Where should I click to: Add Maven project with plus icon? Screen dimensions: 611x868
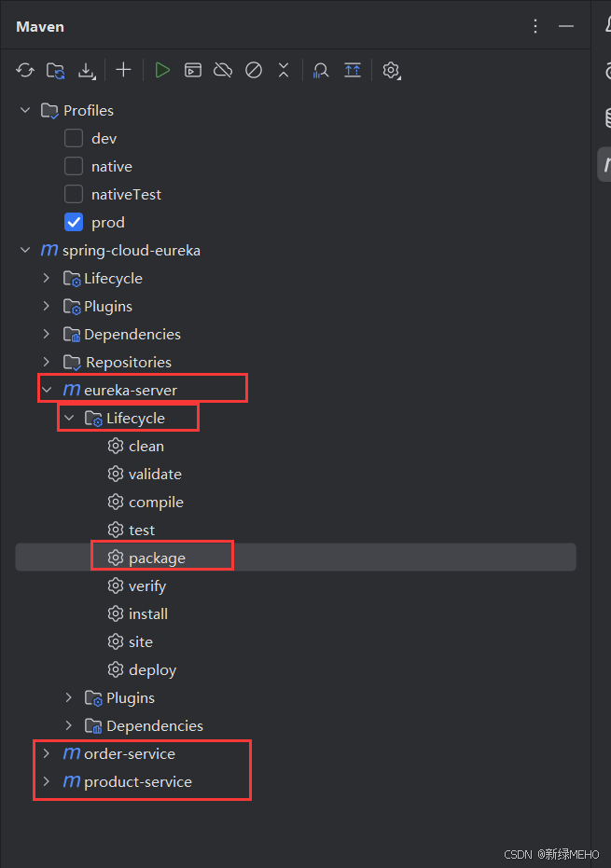point(123,70)
